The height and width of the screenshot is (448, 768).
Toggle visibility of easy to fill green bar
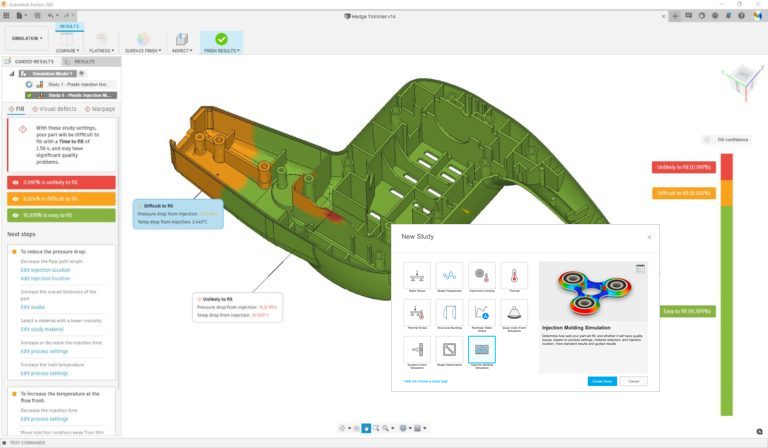[x=16, y=215]
